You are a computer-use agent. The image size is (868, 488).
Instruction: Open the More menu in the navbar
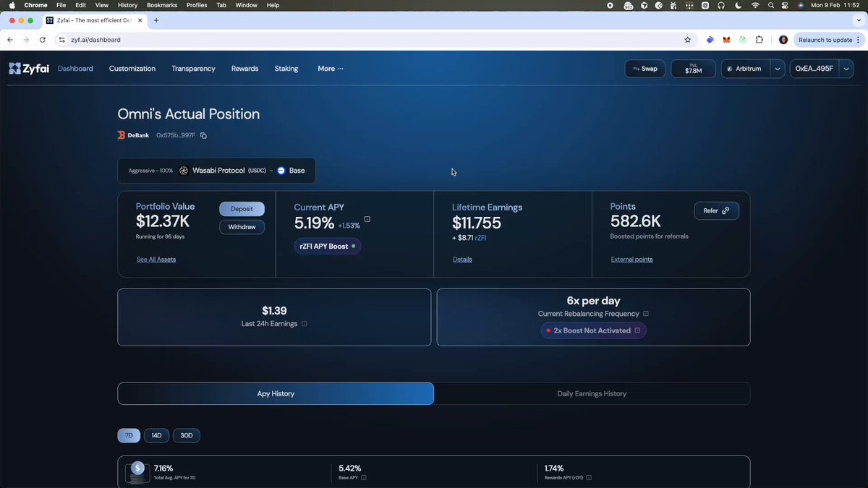point(330,68)
